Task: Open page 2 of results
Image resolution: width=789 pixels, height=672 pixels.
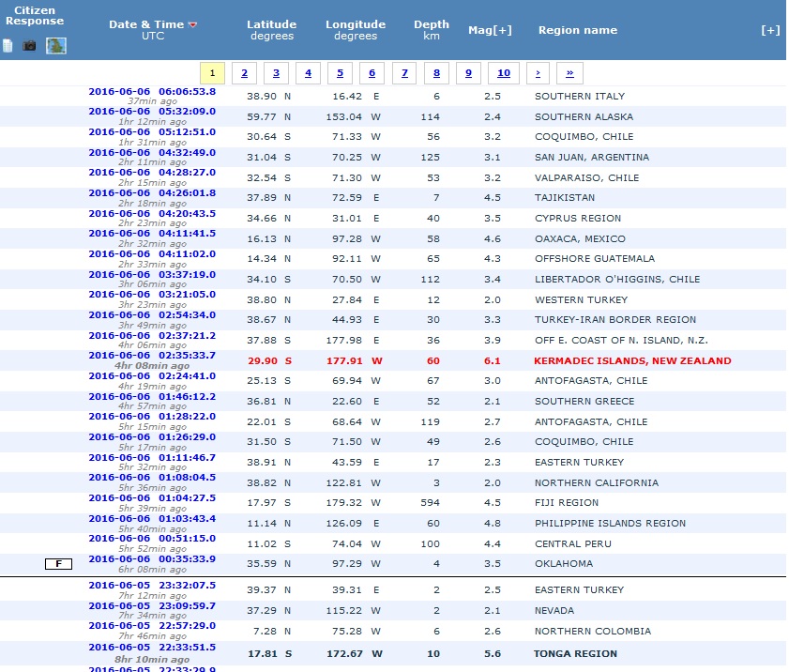Action: click(x=244, y=73)
